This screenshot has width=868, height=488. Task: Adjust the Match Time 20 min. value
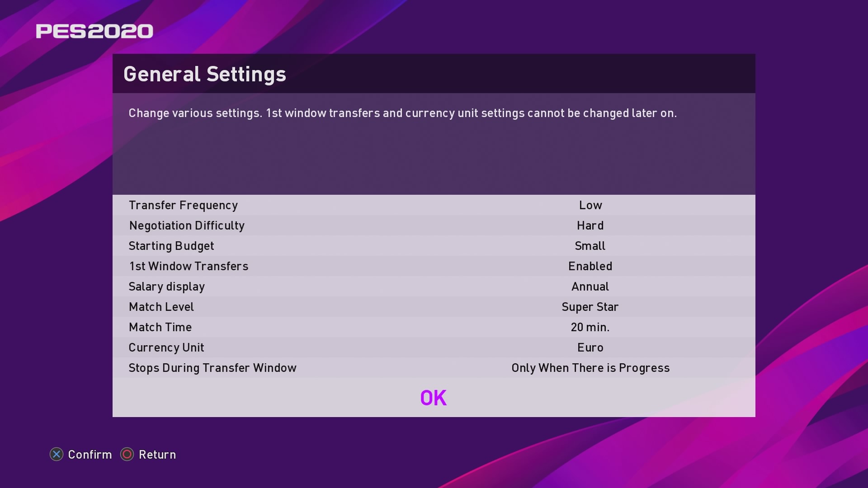click(x=590, y=327)
